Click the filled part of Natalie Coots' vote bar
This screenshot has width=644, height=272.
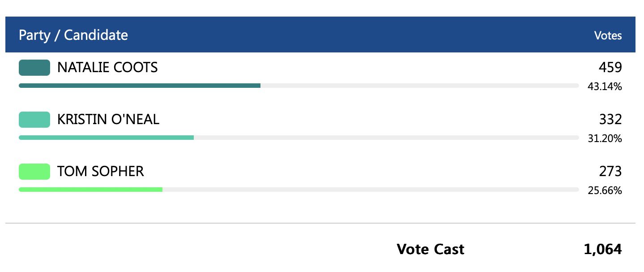140,86
